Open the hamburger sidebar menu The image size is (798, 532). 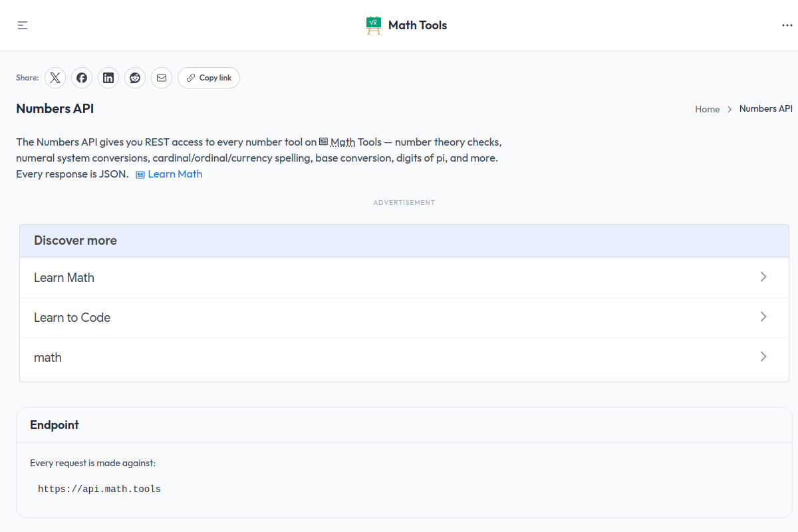(23, 25)
